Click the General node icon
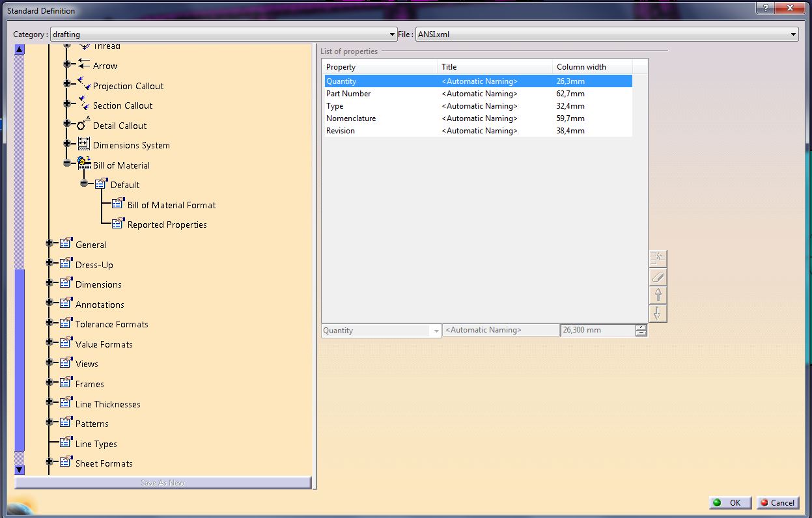This screenshot has width=812, height=518. (x=66, y=243)
